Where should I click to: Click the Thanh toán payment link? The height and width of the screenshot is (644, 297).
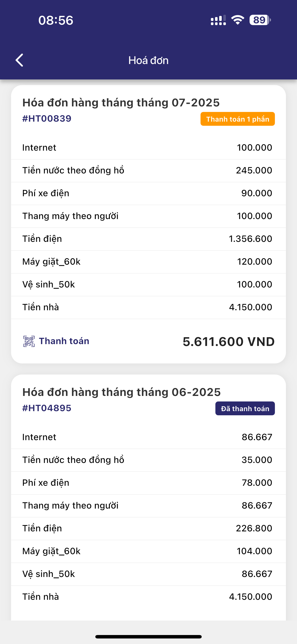point(64,341)
